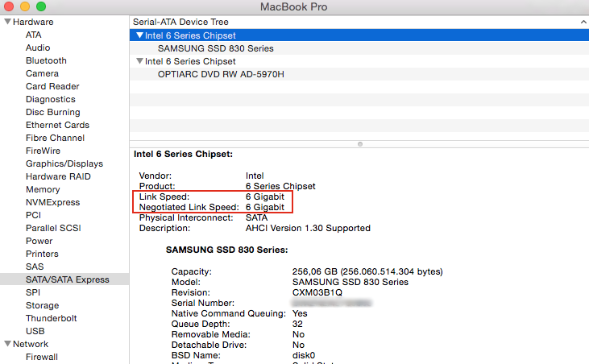The image size is (589, 364).
Task: Click the Queue Depth value 32
Action: 297,324
